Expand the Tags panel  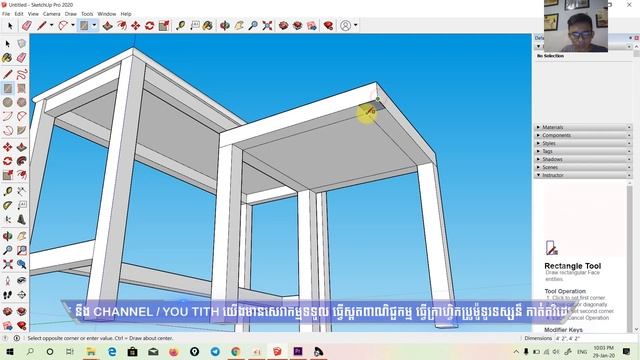[582, 151]
